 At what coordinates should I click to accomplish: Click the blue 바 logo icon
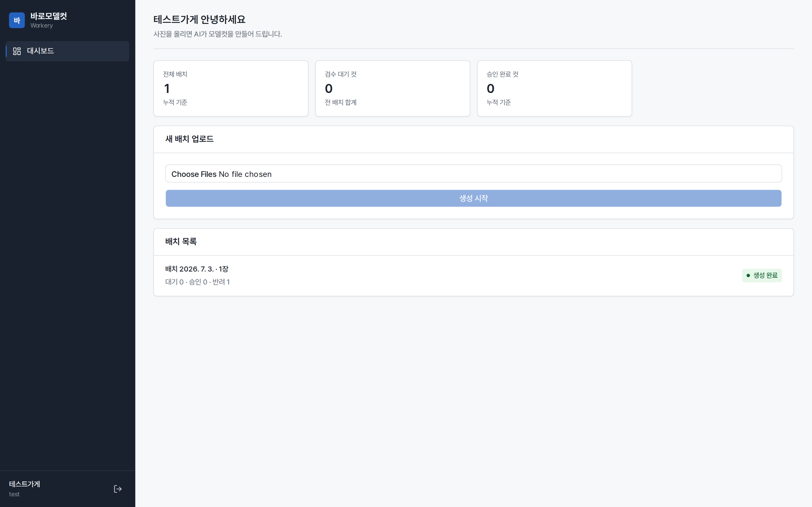[x=17, y=20]
